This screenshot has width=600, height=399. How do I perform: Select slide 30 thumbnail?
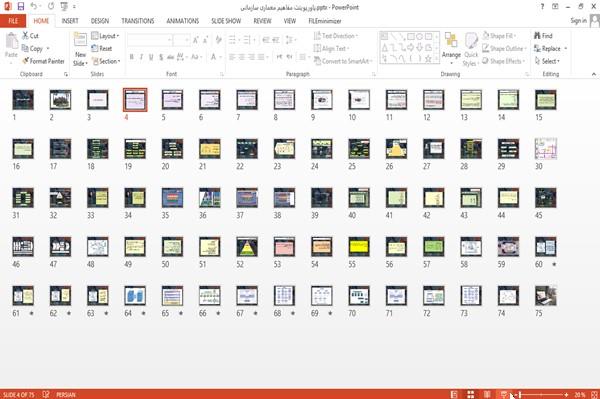click(x=546, y=149)
